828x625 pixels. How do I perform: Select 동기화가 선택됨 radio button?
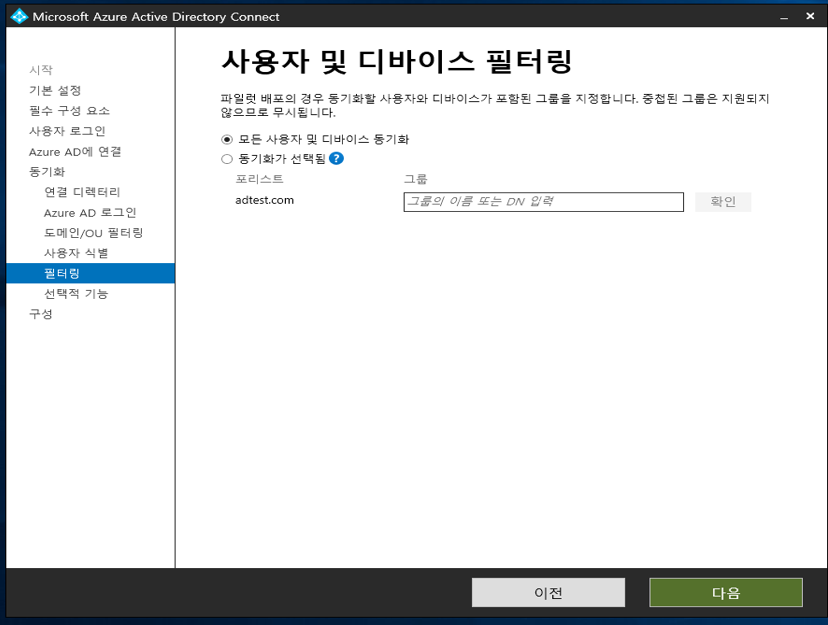pos(227,159)
